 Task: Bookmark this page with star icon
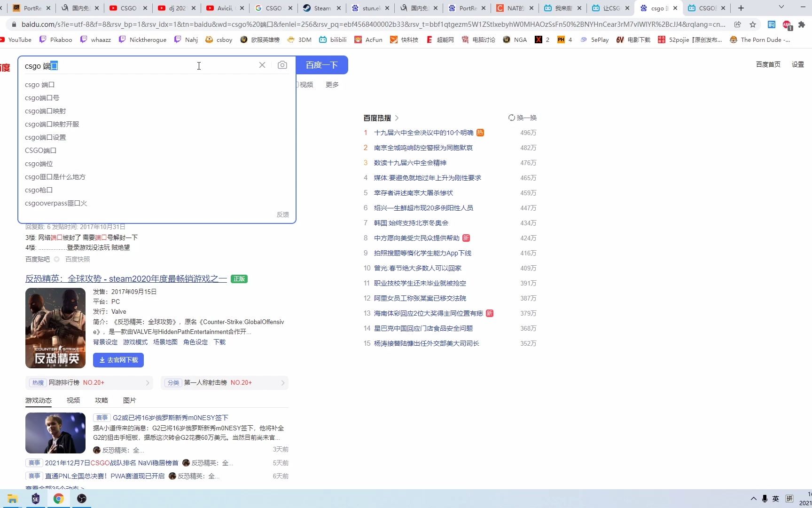[753, 24]
